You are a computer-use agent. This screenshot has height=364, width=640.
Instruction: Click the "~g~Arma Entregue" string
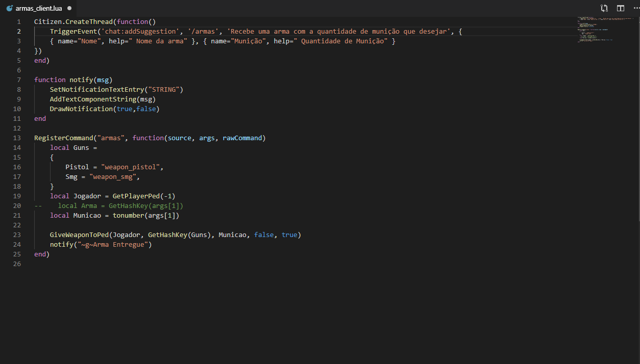coord(114,245)
